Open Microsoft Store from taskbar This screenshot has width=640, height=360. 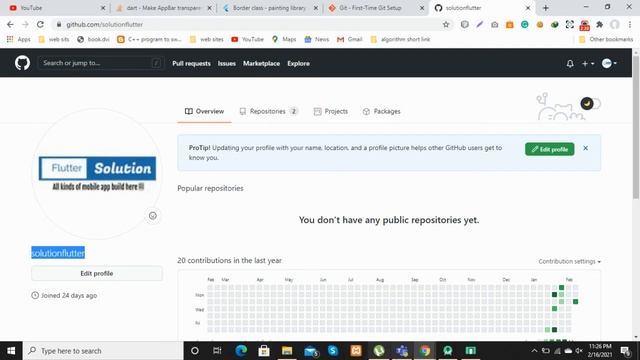tap(264, 351)
